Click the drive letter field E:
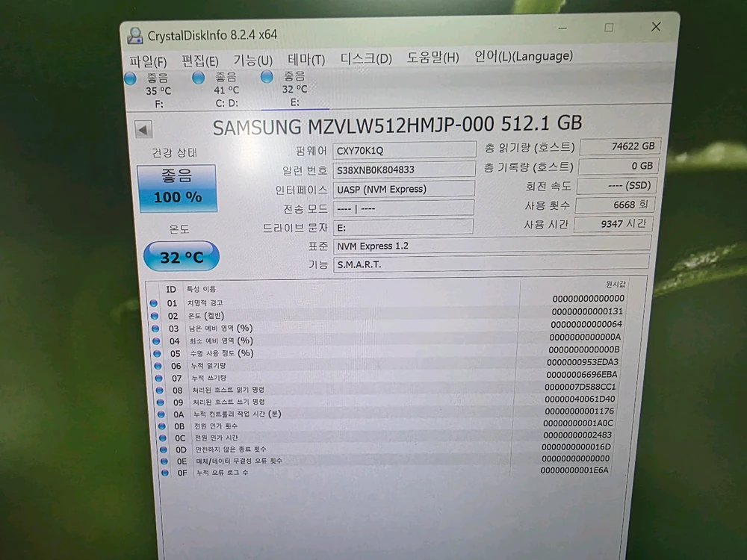This screenshot has height=560, width=747. point(403,227)
